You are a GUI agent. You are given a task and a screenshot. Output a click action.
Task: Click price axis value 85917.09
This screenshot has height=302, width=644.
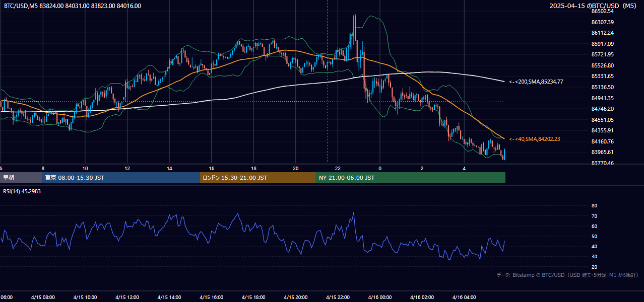pyautogui.click(x=602, y=44)
